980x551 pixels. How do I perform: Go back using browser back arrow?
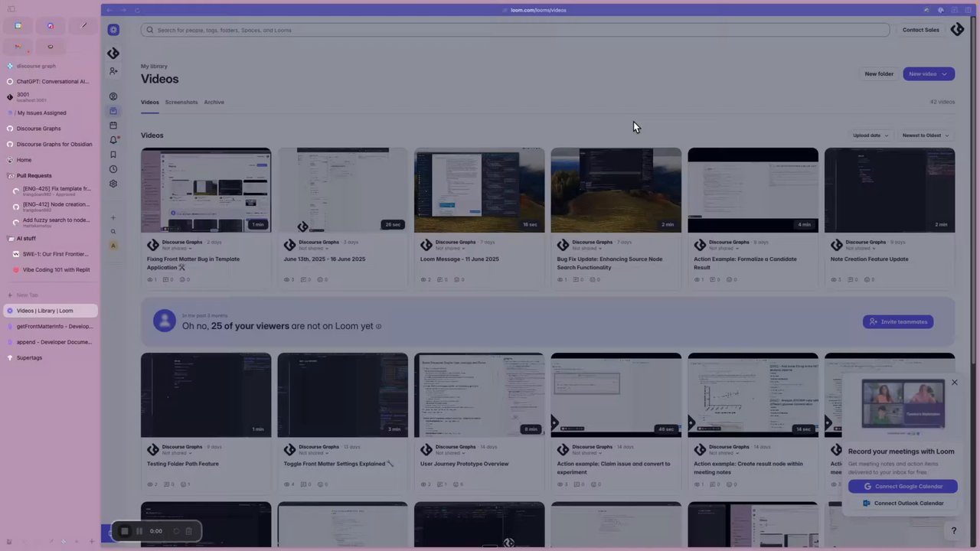(x=109, y=10)
